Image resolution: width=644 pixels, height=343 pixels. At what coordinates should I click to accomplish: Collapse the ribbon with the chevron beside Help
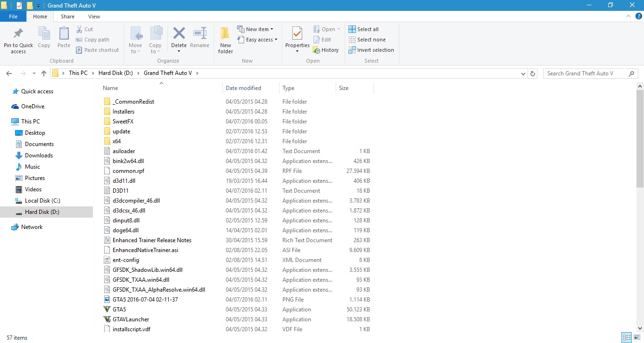[629, 16]
